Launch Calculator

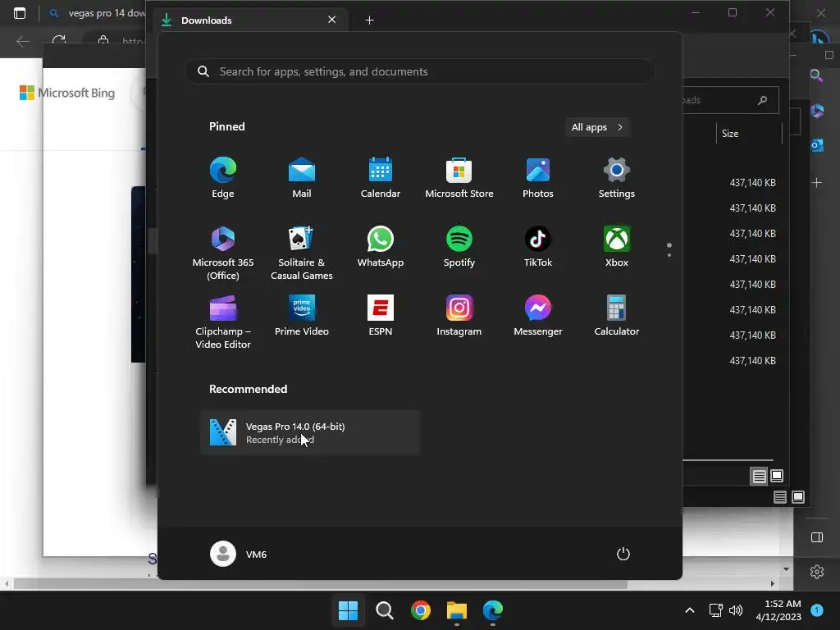coord(617,316)
